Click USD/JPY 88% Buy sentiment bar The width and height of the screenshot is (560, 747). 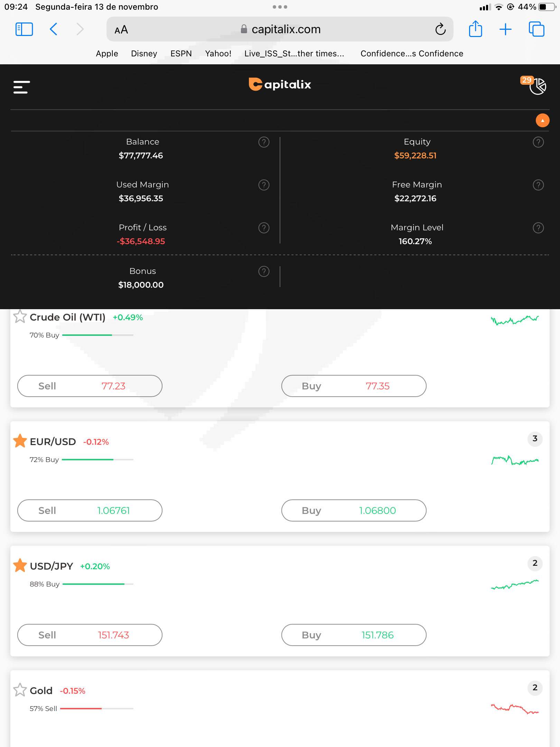tap(98, 584)
